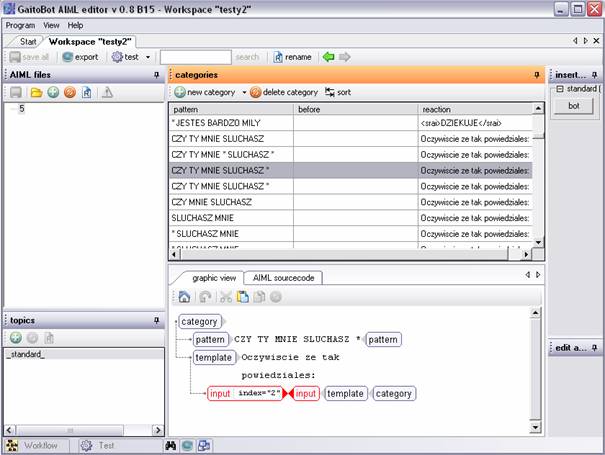Click the save all toolbar button
This screenshot has width=605, height=455.
(29, 57)
